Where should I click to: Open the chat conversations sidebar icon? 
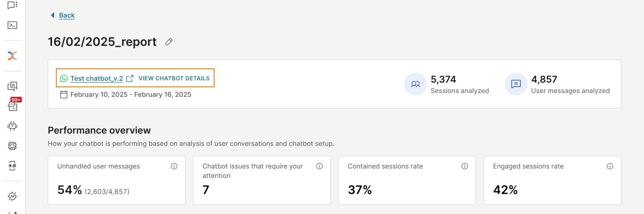[12, 5]
